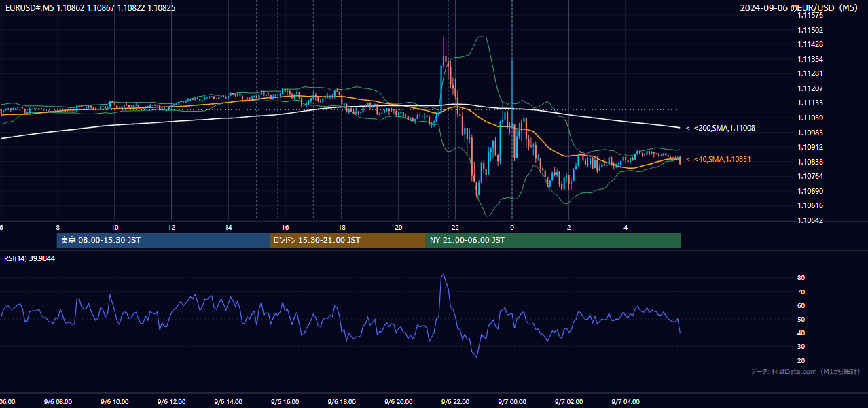Click the 9/6 08:00 time label
The height and width of the screenshot is (408, 868).
pos(58,402)
